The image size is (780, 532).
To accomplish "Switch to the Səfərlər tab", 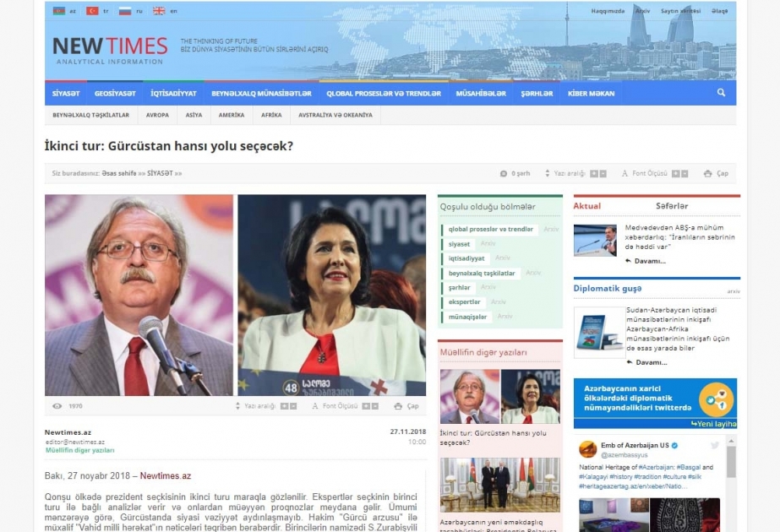I will coord(672,206).
